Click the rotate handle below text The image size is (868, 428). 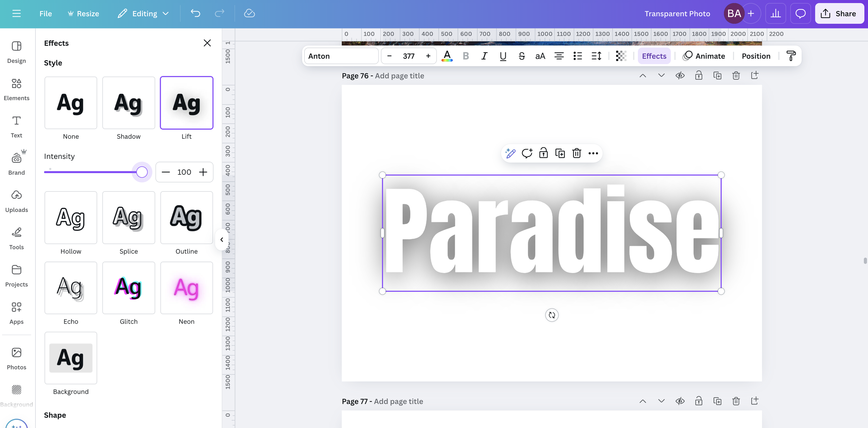(552, 315)
